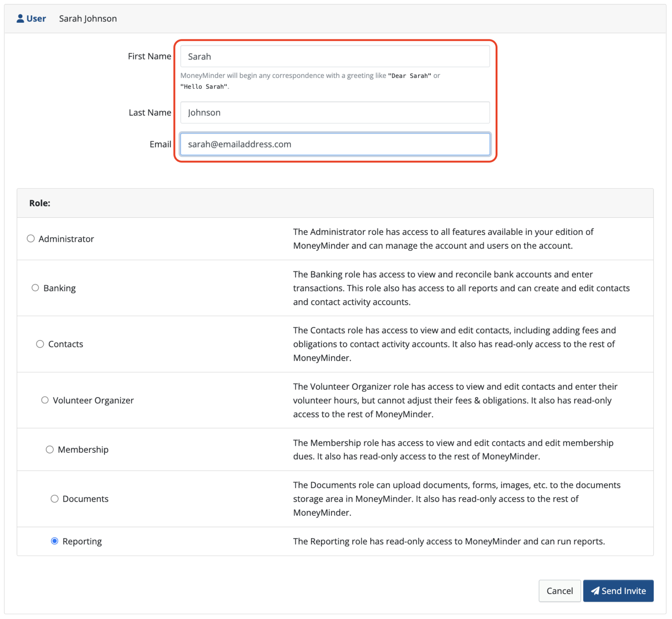The image size is (672, 619).
Task: Click the Reporting role description text
Action: tap(448, 541)
